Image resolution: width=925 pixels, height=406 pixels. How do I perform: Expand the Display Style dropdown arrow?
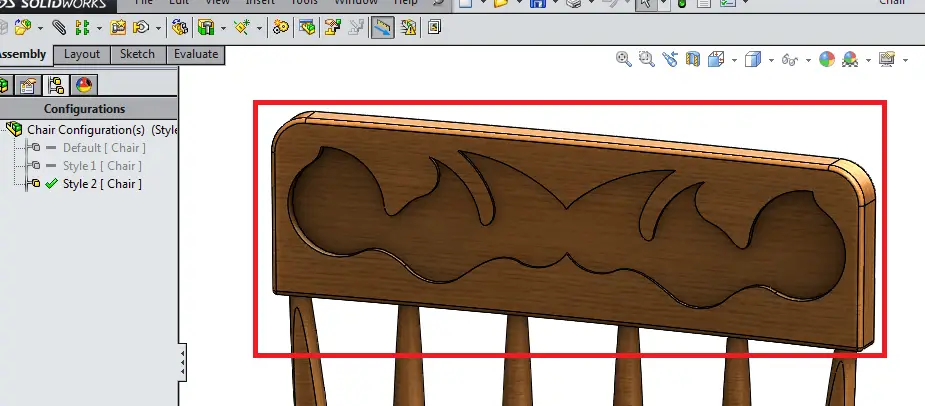point(771,60)
